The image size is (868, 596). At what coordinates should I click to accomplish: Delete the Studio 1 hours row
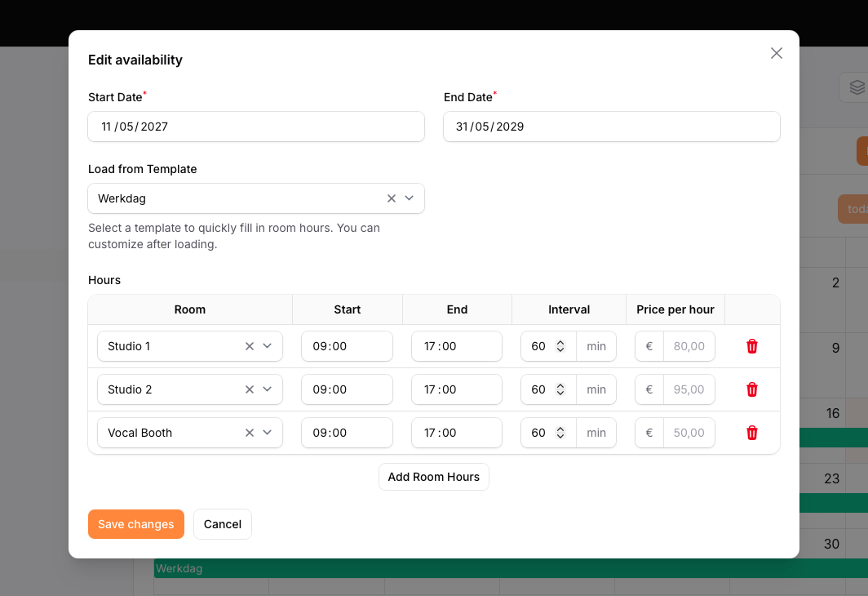click(x=752, y=346)
